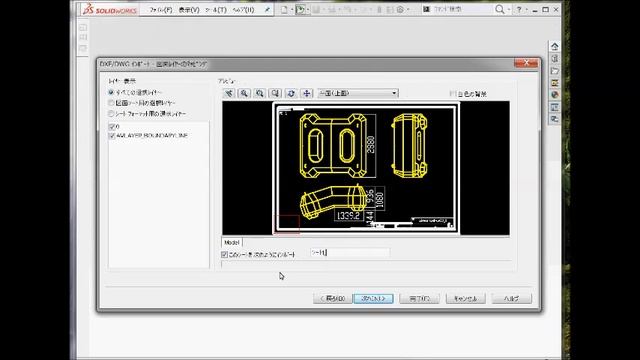Open the Custom Properties task pane icon
Viewport: 640px width, 360px height.
point(554,107)
